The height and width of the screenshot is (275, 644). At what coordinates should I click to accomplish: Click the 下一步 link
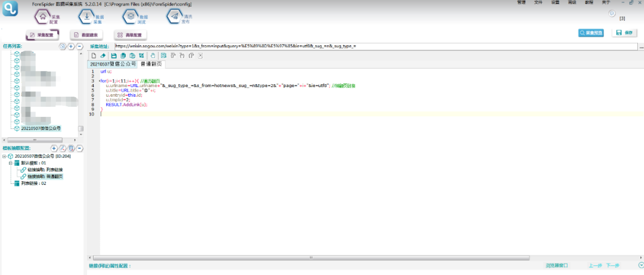pos(612,265)
